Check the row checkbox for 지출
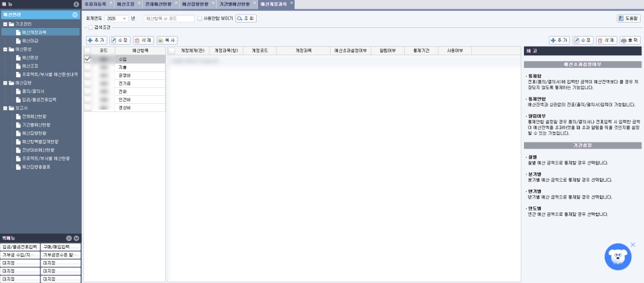Image resolution: width=644 pixels, height=283 pixels. click(87, 67)
